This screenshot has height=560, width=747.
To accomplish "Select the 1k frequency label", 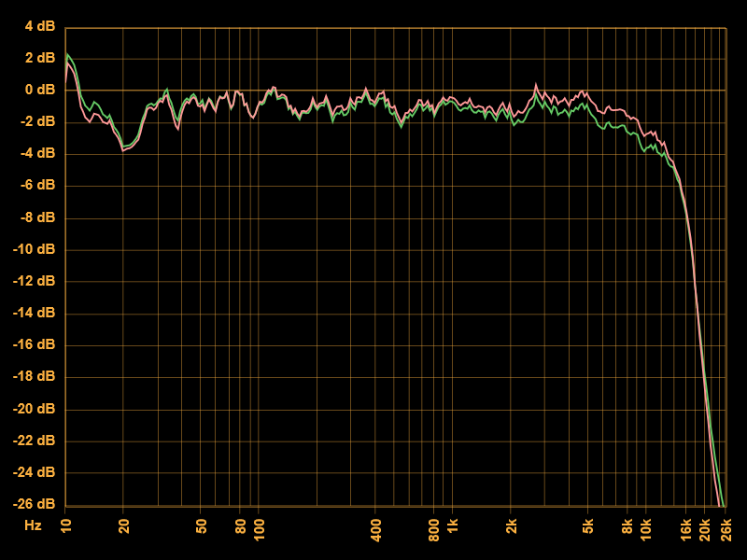I will coord(453,525).
